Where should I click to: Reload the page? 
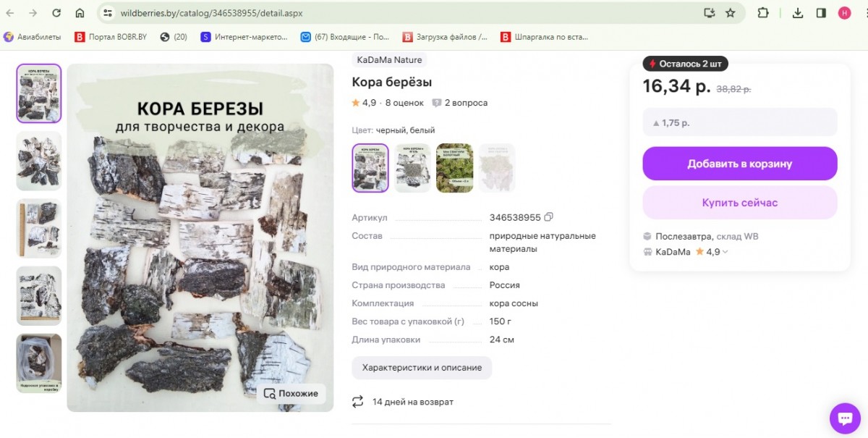coord(56,13)
